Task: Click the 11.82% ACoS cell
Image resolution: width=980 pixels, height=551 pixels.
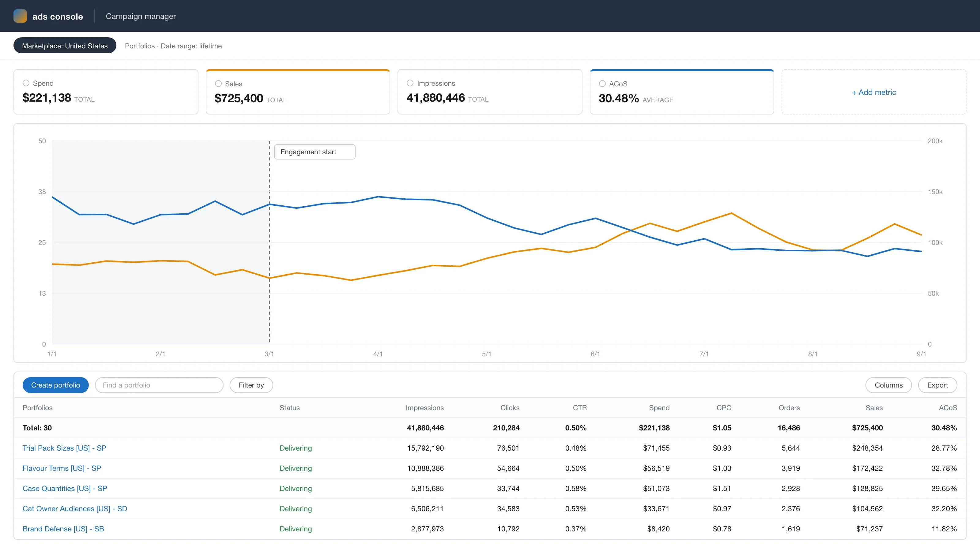Action: pos(944,529)
